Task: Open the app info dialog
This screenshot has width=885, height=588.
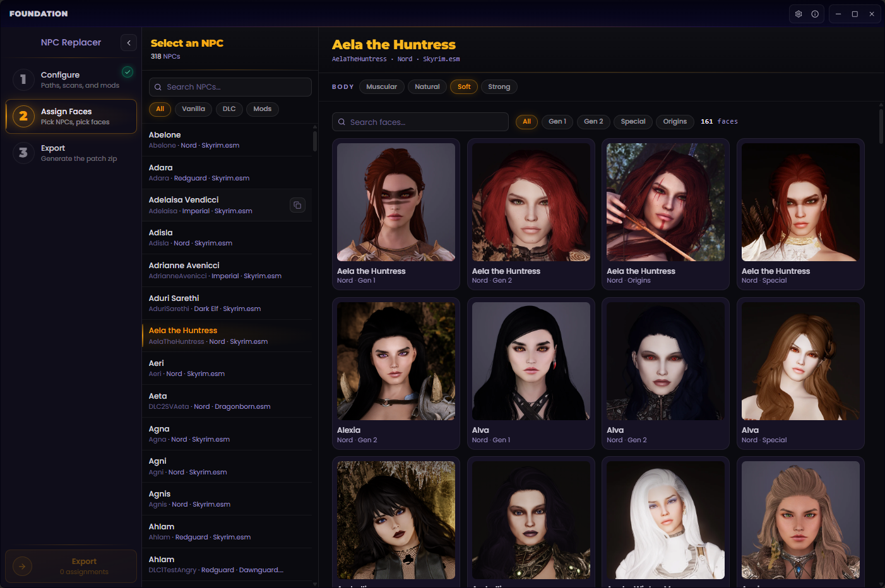Action: [x=815, y=13]
